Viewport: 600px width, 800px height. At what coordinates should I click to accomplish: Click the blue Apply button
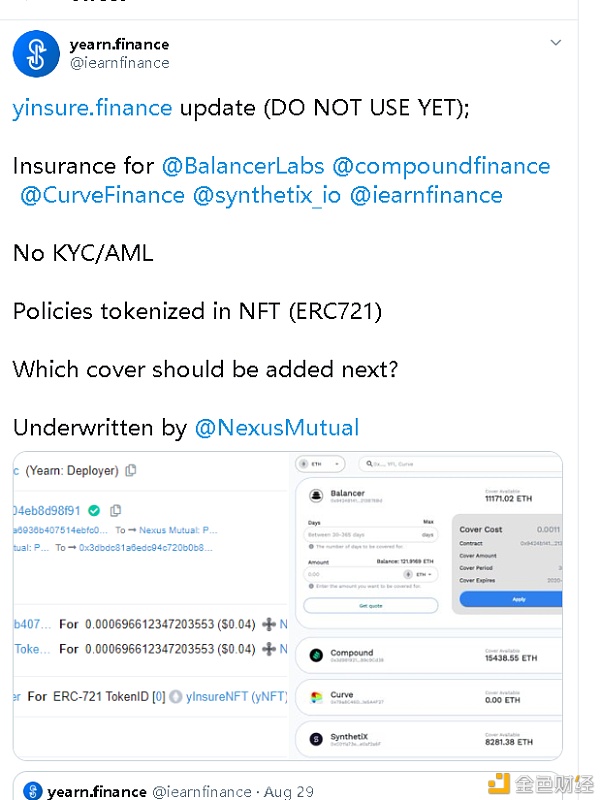click(x=511, y=599)
